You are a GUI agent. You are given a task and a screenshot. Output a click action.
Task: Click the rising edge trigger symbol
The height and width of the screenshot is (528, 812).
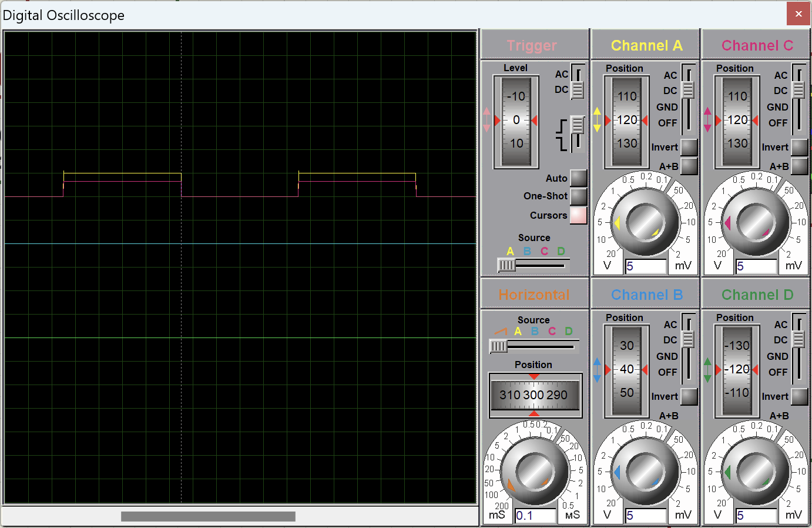(563, 126)
